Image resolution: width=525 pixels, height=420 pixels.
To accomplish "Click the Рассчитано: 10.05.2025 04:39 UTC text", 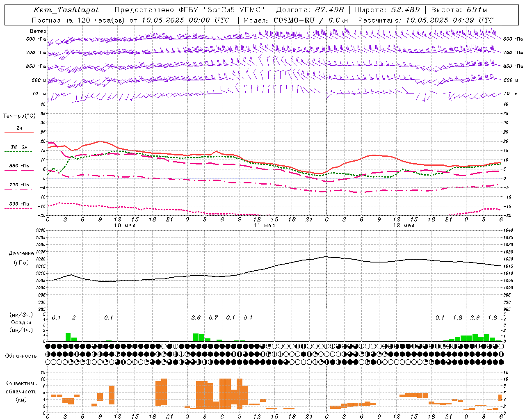I will 426,20.
